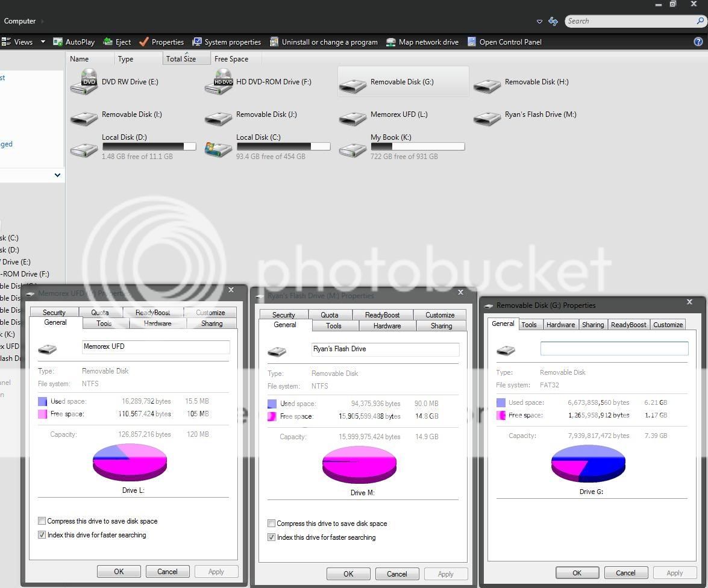Click the refresh arrows icon in address bar
The width and height of the screenshot is (708, 588).
point(553,21)
